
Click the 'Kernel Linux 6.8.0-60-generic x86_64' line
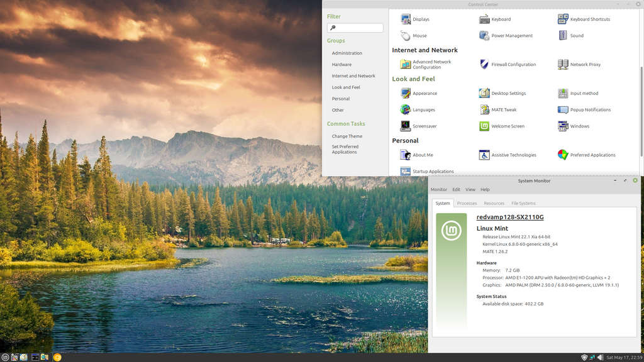tap(520, 244)
